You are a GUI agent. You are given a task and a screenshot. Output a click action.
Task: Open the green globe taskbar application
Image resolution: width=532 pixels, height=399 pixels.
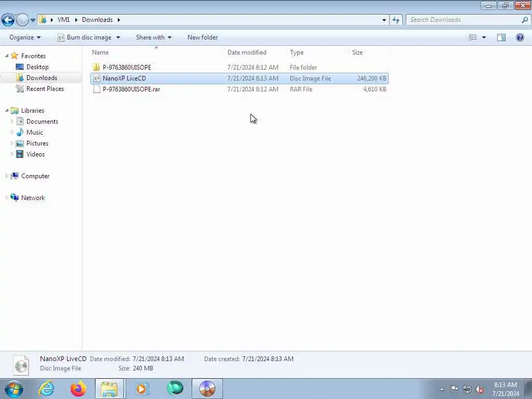pyautogui.click(x=175, y=389)
